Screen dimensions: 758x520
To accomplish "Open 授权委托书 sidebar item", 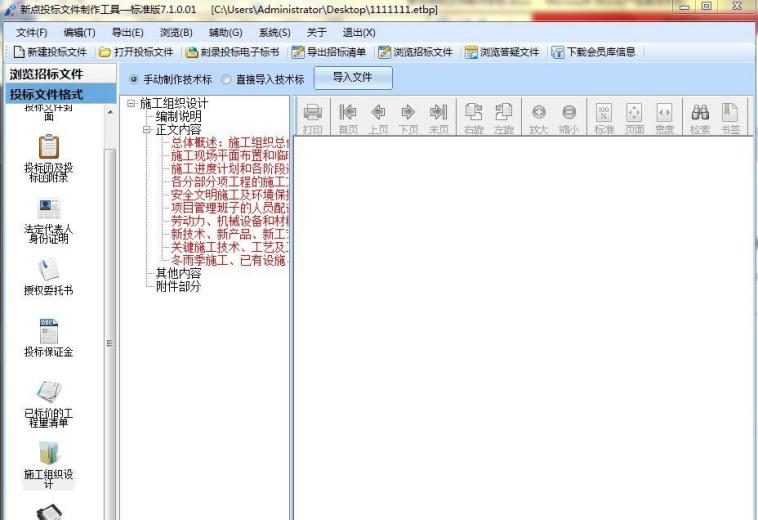I will [x=48, y=277].
